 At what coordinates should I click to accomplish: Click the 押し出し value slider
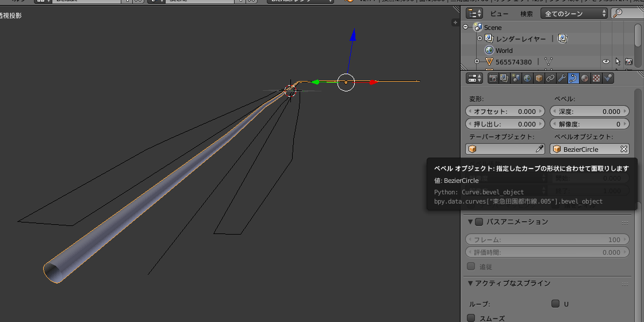505,124
